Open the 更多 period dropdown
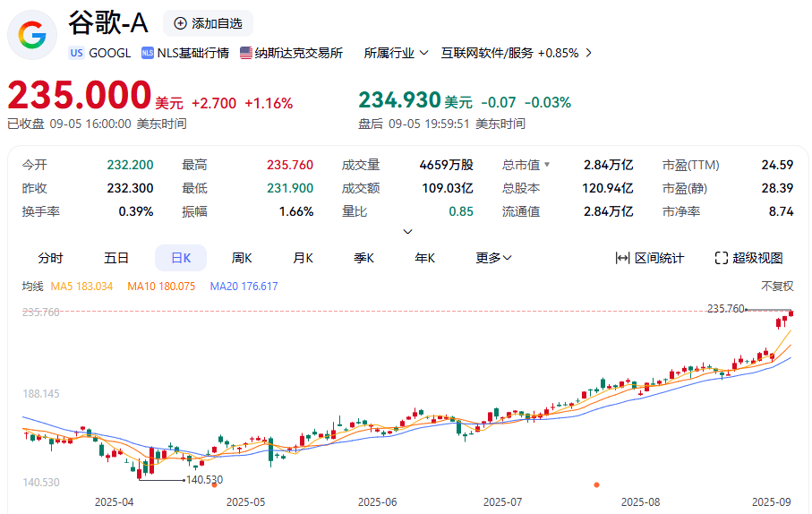Image resolution: width=812 pixels, height=514 pixels. point(493,258)
